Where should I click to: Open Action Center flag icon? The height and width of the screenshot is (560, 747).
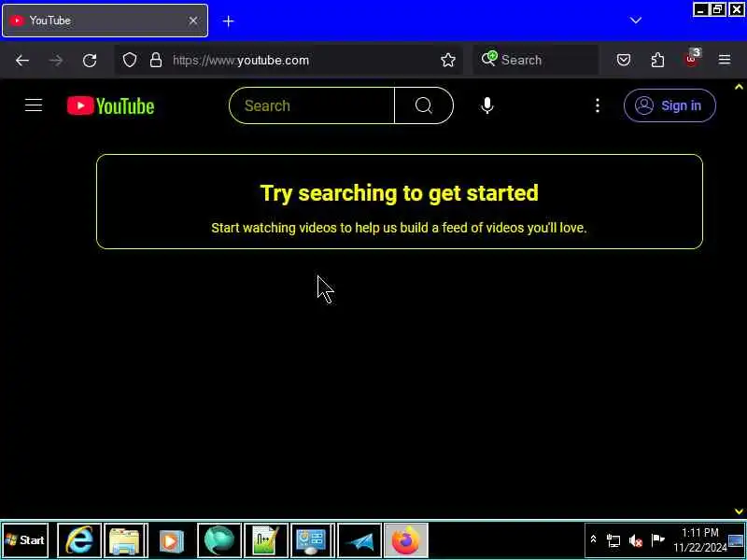658,540
